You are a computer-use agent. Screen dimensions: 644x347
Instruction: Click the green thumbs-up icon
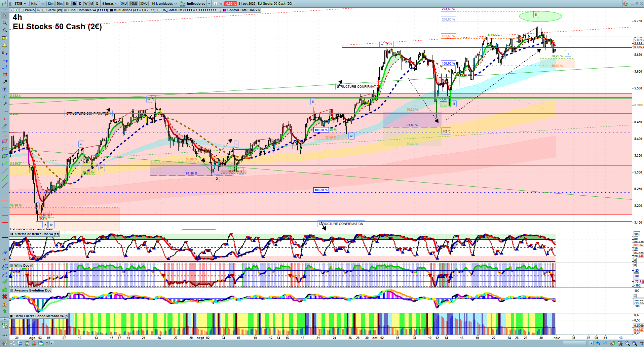tap(5, 290)
